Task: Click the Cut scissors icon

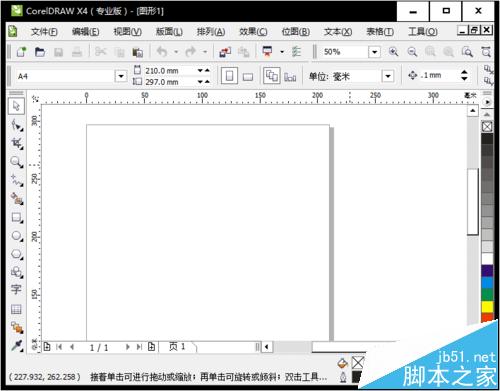Action: [x=100, y=52]
